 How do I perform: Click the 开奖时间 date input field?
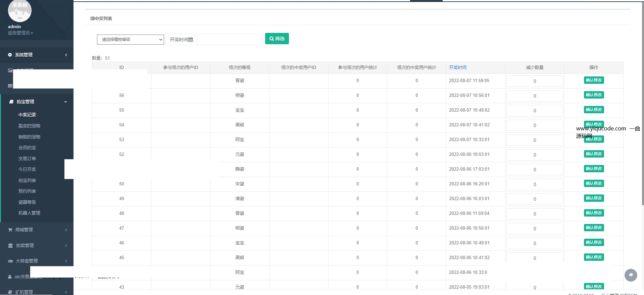tap(230, 40)
